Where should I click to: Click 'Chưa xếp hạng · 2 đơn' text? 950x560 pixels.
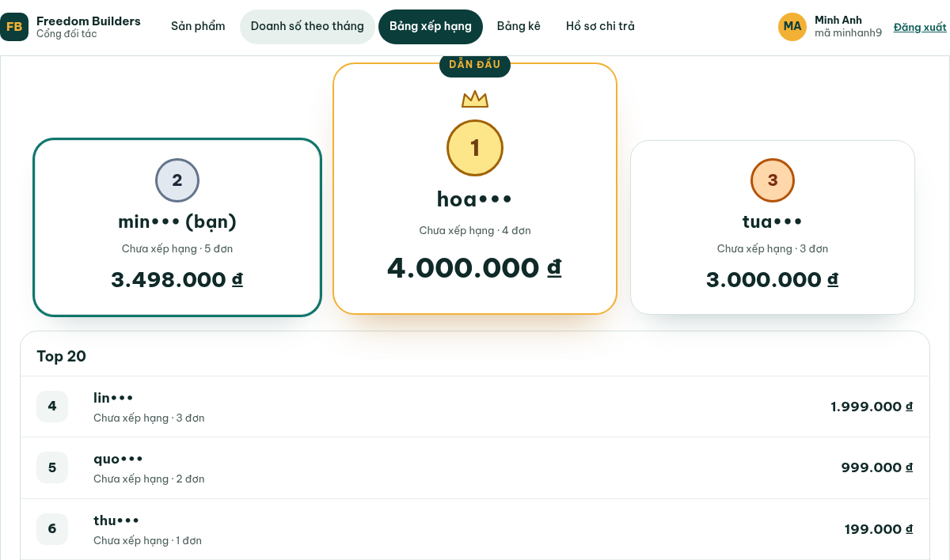pyautogui.click(x=149, y=479)
